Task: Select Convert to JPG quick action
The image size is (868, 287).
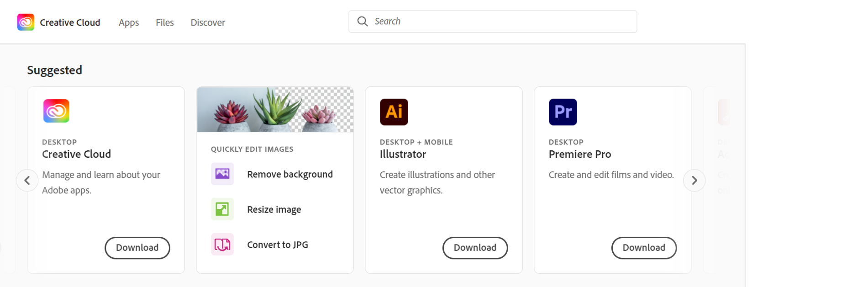Action: [278, 244]
